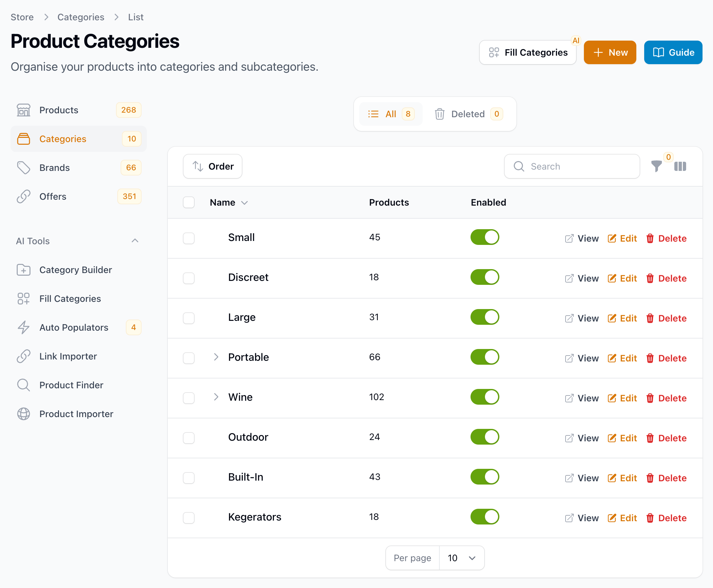Image resolution: width=713 pixels, height=588 pixels.
Task: Click the edit pencil icon for Discreet
Action: 612,278
